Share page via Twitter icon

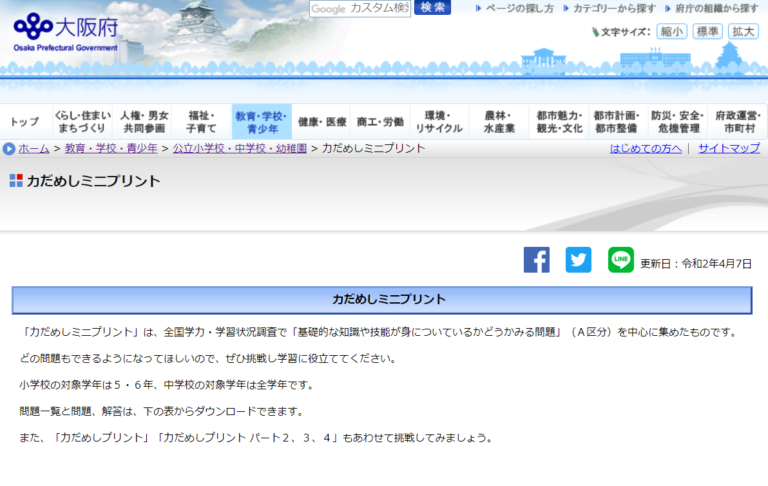[x=578, y=260]
